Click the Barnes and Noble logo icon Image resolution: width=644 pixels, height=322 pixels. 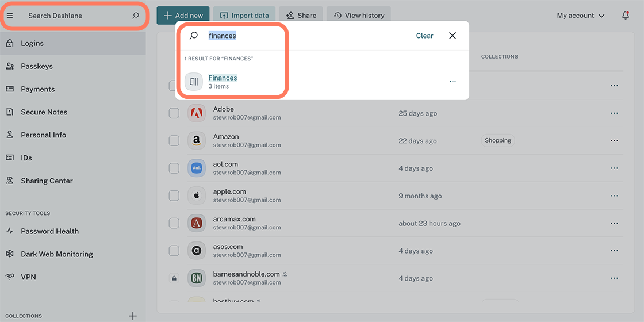coord(197,278)
